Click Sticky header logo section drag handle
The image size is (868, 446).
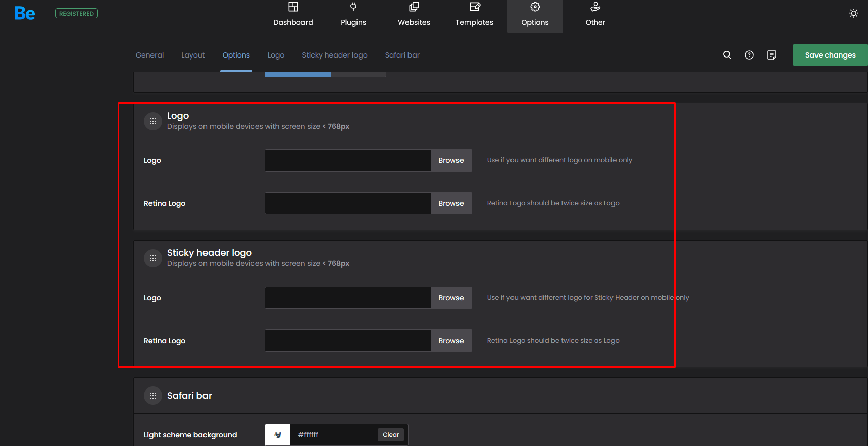click(x=153, y=258)
